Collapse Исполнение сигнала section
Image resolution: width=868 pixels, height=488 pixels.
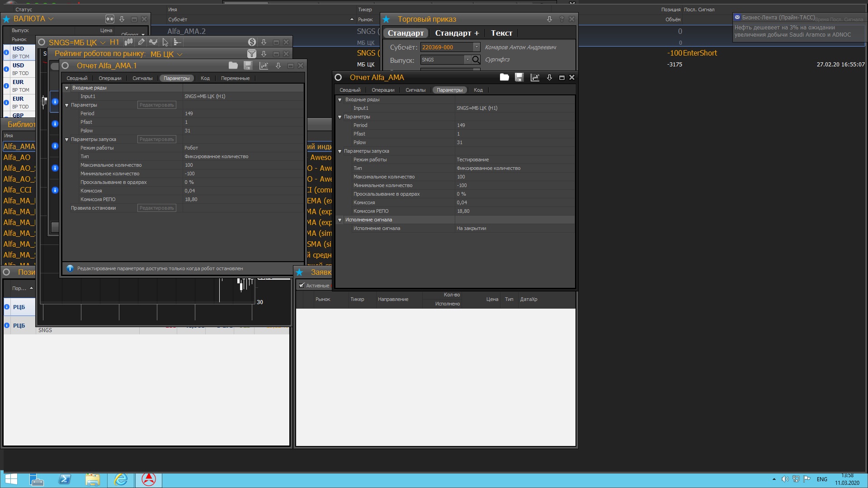[x=340, y=220]
